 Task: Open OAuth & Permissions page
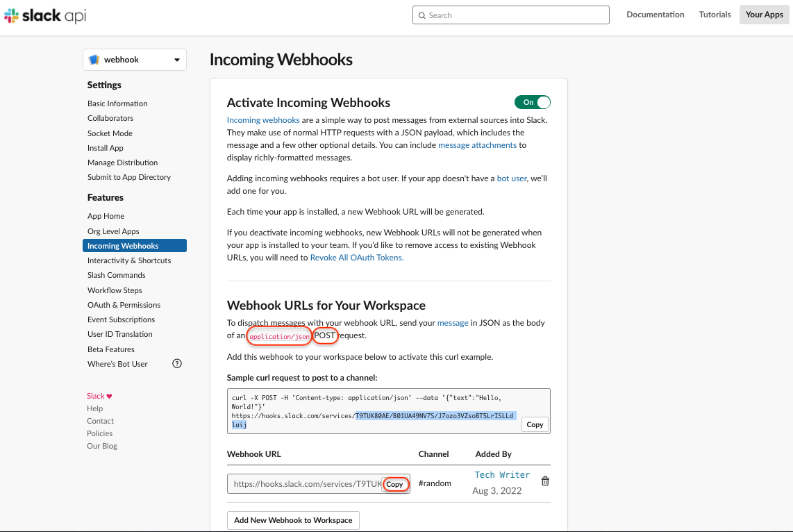(124, 305)
